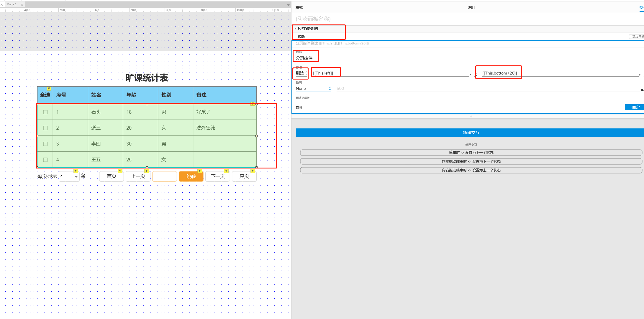Click the lightning badge on 首页 button

coord(120,171)
